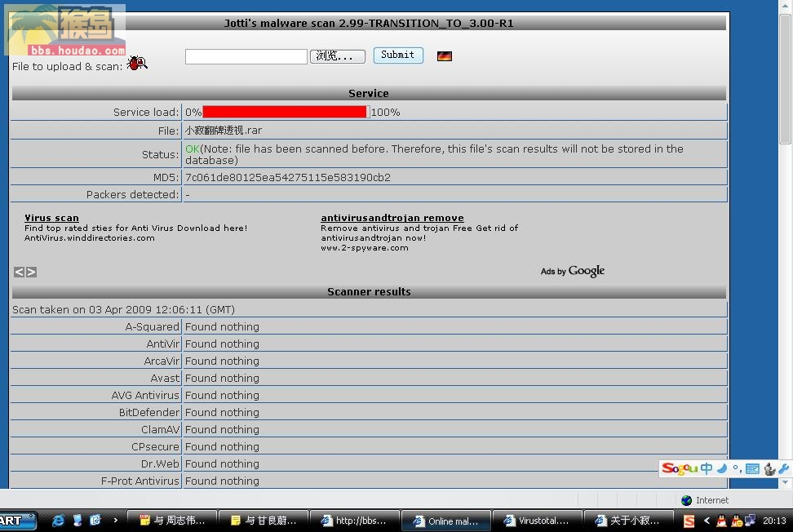Click the ladybug scan icon
793x532 pixels.
pyautogui.click(x=137, y=63)
